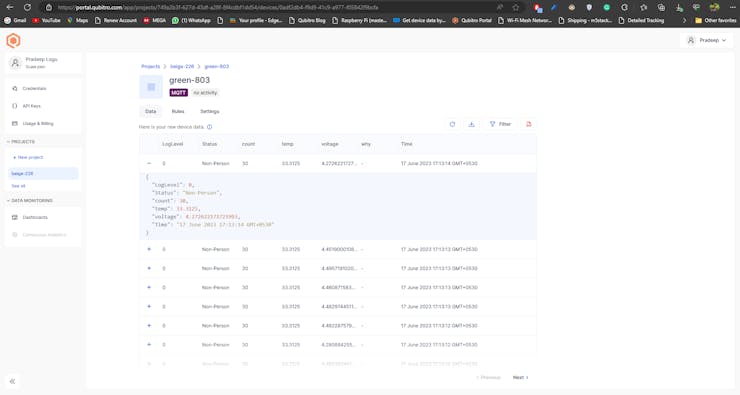Open the Filter button

point(500,125)
